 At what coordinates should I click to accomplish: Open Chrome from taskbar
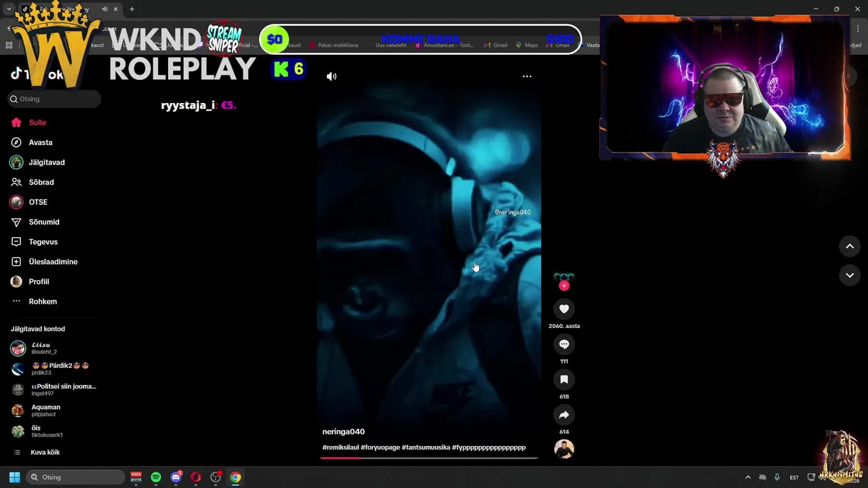(235, 477)
